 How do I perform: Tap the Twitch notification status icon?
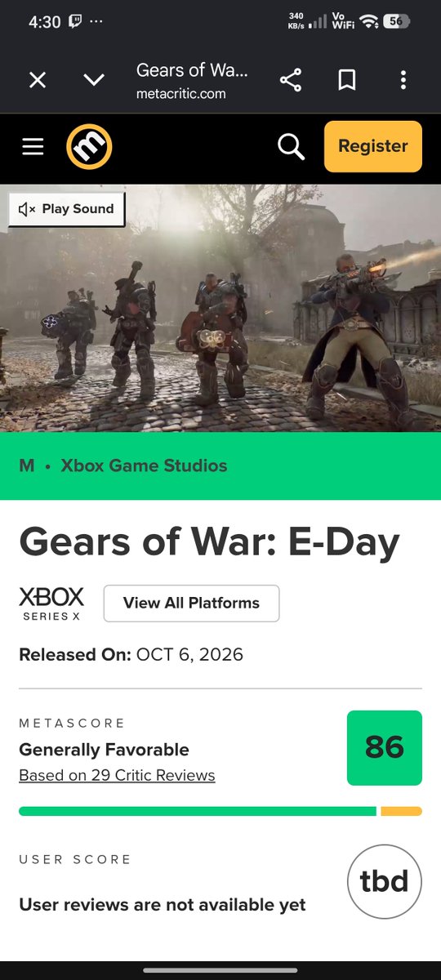point(75,22)
